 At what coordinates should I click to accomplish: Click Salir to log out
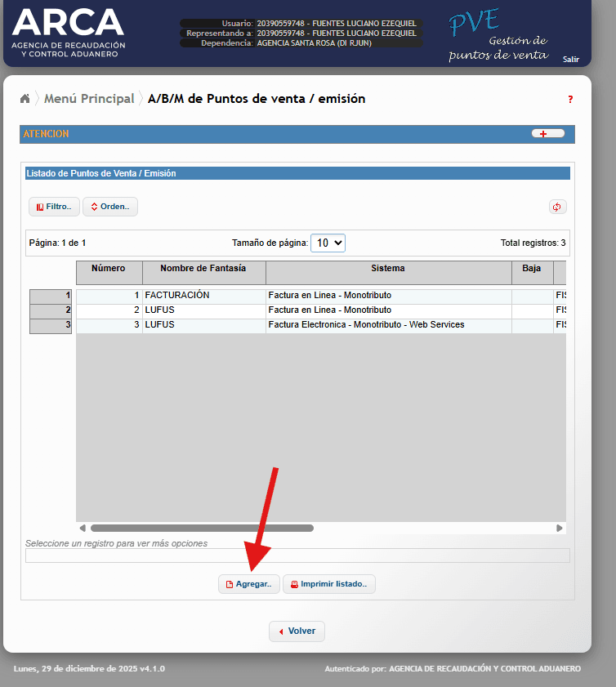click(570, 59)
